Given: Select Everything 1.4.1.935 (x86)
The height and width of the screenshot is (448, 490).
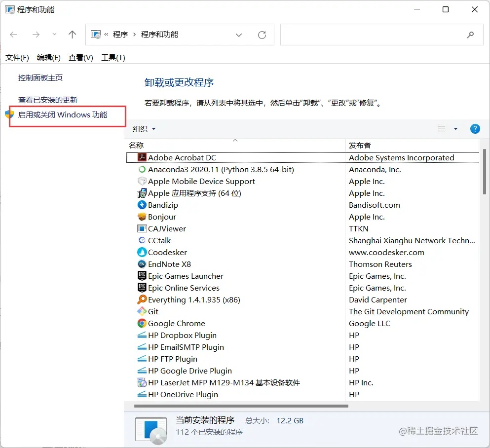Looking at the screenshot, I should [192, 299].
